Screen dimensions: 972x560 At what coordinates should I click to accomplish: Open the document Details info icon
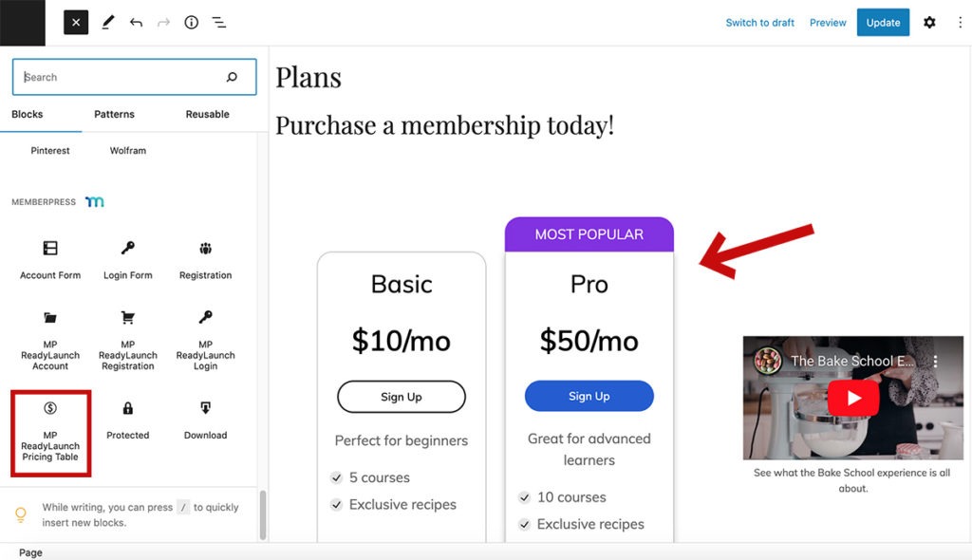click(x=191, y=22)
